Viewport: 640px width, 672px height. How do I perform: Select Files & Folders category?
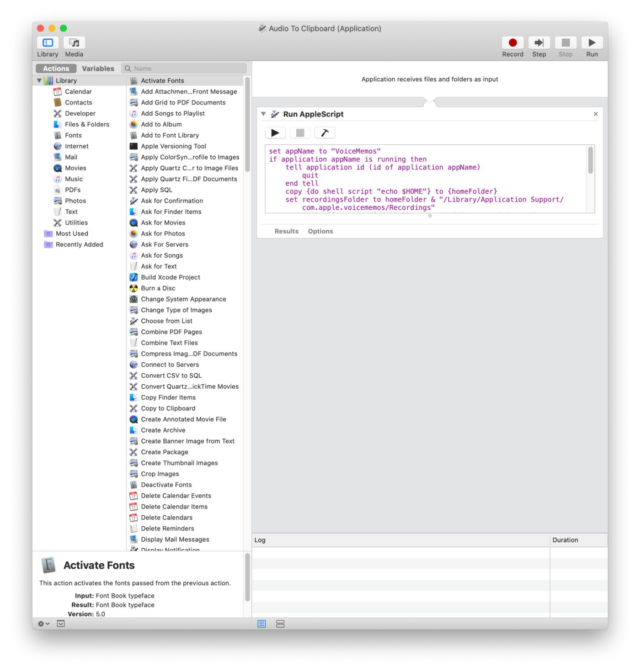(x=87, y=124)
